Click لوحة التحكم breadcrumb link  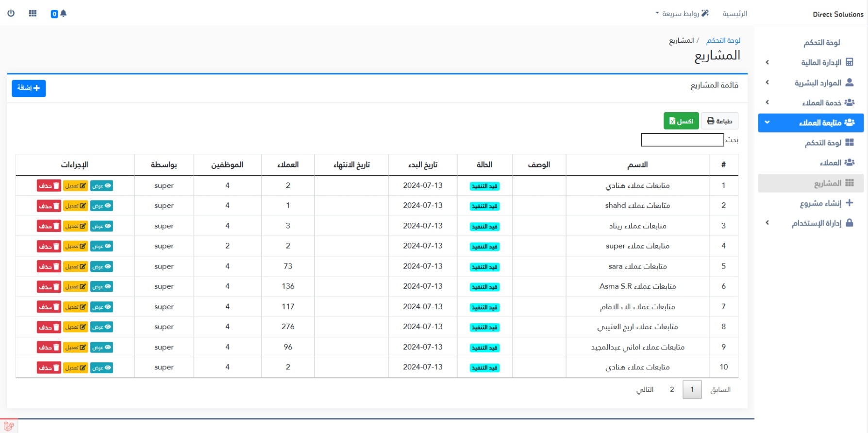(x=723, y=40)
